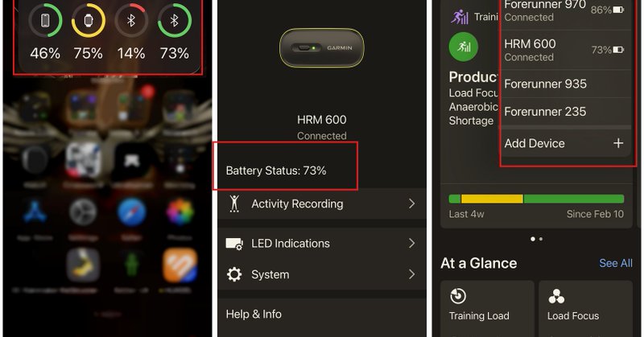
Task: Tap the green training status running icon
Action: (x=464, y=47)
